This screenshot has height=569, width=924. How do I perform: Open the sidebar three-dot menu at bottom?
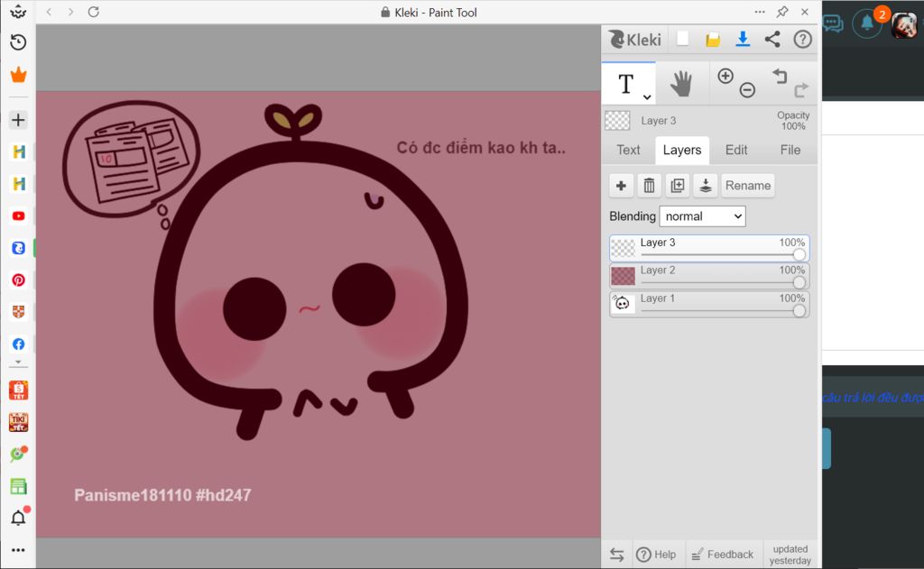(x=18, y=550)
